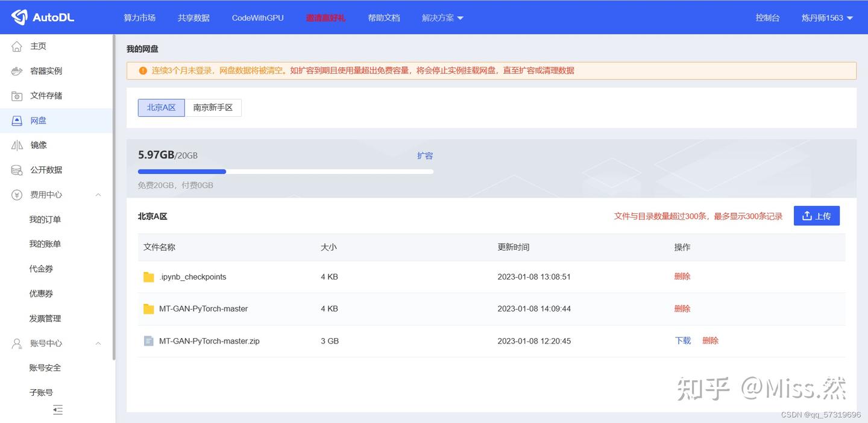Click the storage usage progress bar
Viewport: 868px width, 423px height.
285,171
